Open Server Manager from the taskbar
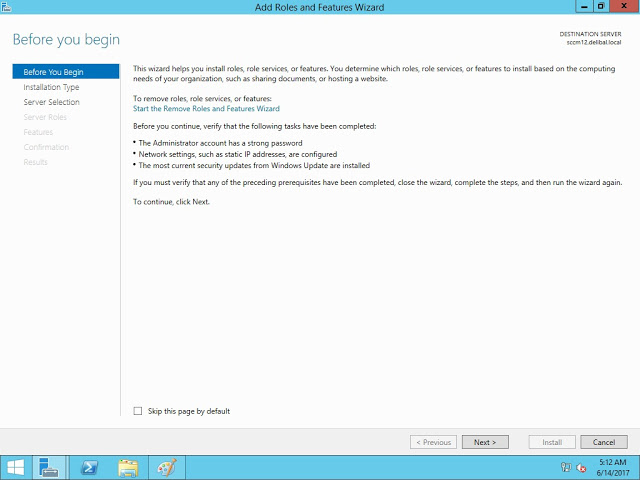 click(50, 467)
